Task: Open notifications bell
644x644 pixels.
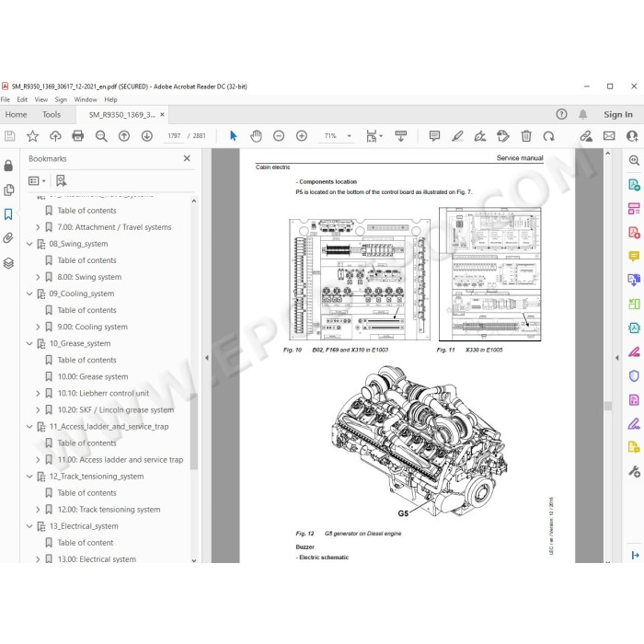Action: pos(582,114)
